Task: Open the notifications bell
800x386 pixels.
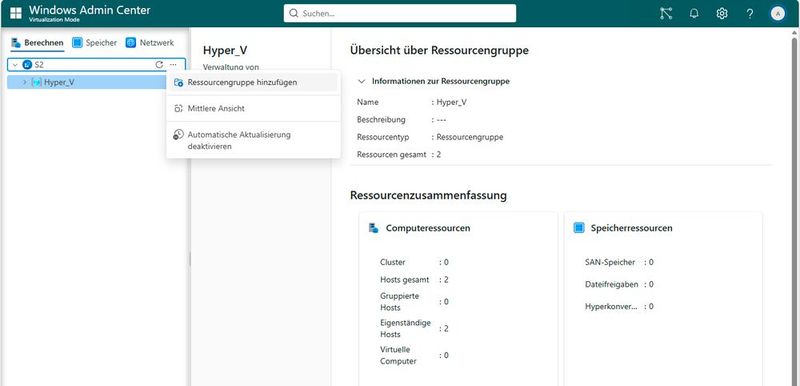Action: (694, 14)
